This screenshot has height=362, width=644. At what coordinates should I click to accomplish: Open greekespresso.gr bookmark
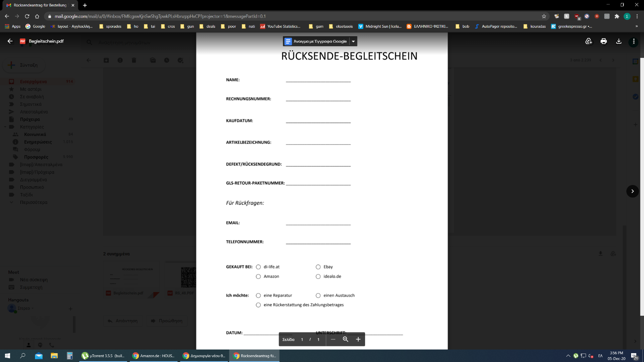tap(572, 27)
